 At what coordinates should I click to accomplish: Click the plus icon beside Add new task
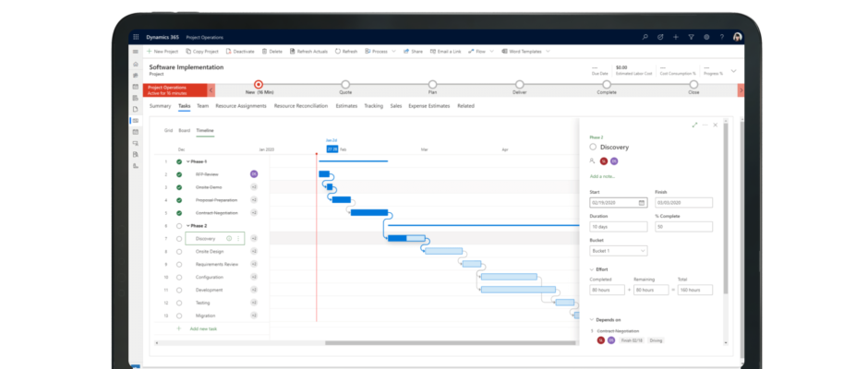pos(179,328)
